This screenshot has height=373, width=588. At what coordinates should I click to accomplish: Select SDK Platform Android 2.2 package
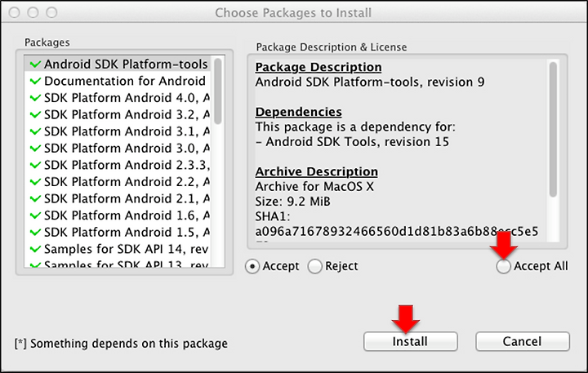point(118,182)
